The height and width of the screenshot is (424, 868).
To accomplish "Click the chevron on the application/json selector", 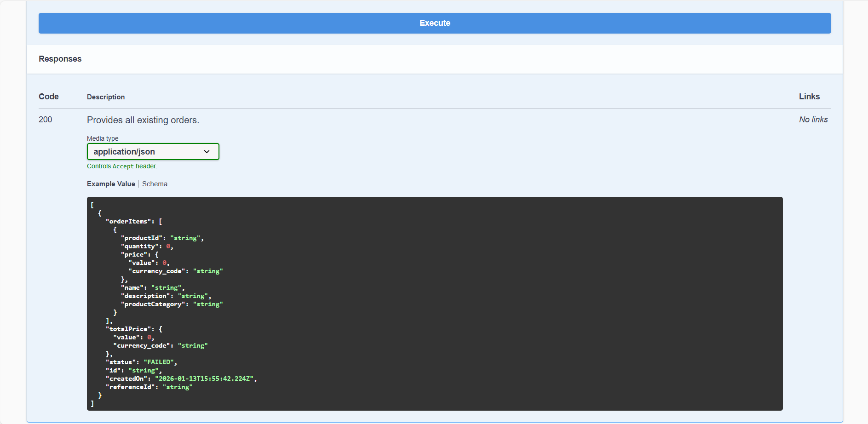I will point(207,151).
